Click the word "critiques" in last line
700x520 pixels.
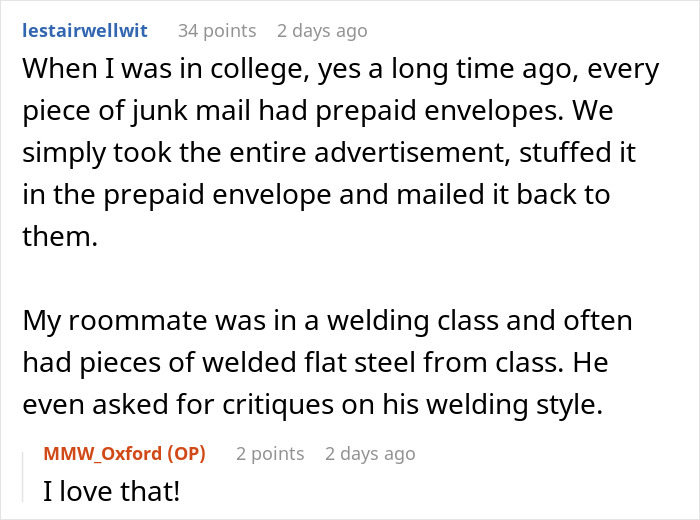tap(278, 405)
